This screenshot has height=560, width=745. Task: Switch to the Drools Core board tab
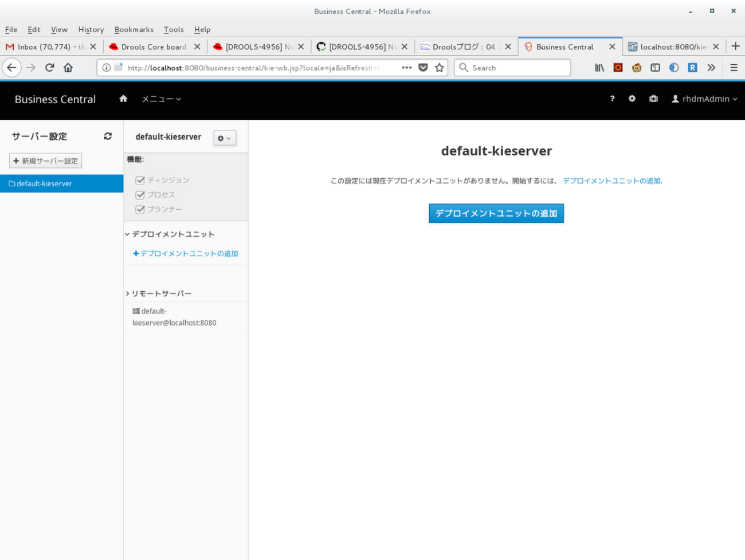(153, 47)
